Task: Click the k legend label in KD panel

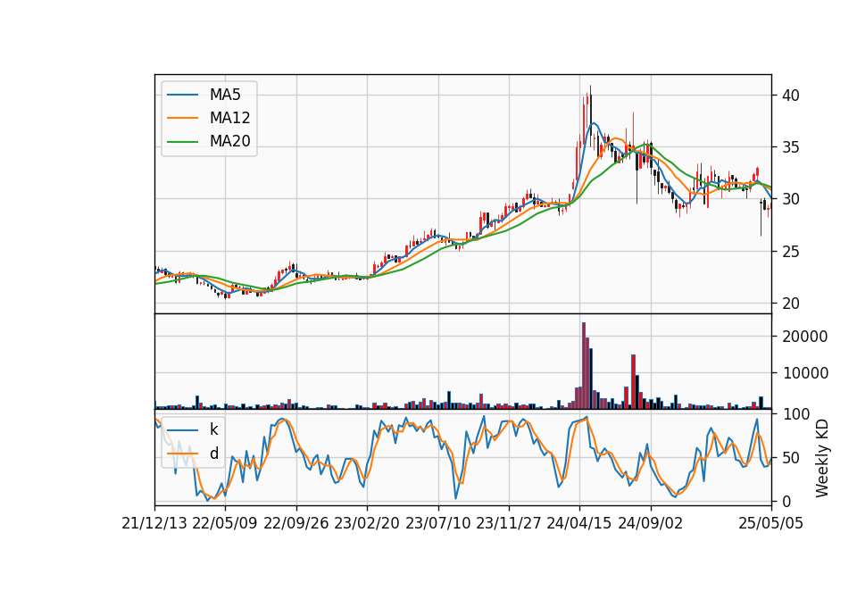Action: 213,429
